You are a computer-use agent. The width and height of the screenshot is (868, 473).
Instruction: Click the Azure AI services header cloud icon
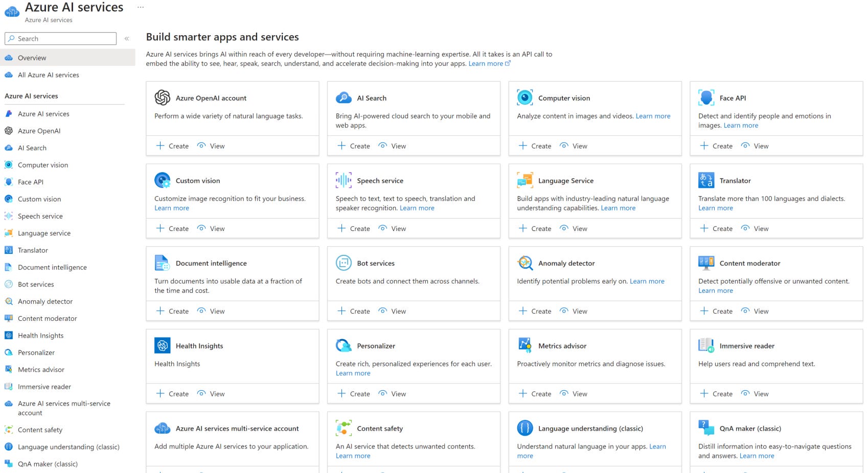tap(12, 11)
